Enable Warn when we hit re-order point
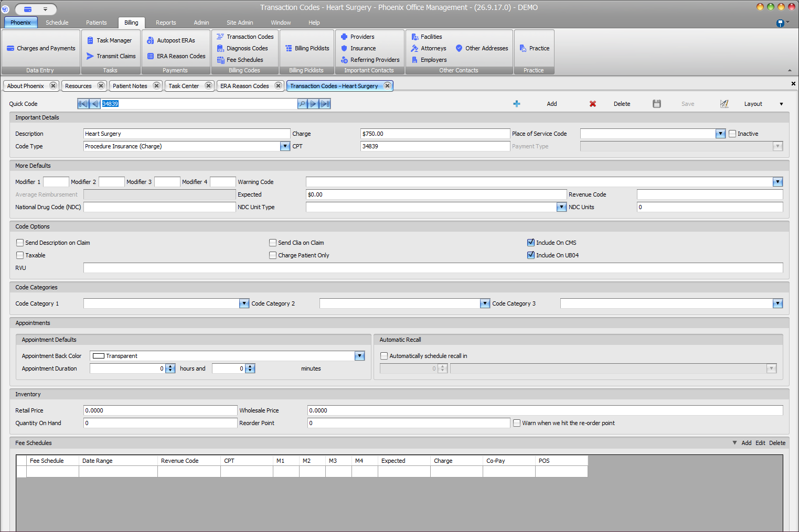The width and height of the screenshot is (799, 532). [517, 423]
